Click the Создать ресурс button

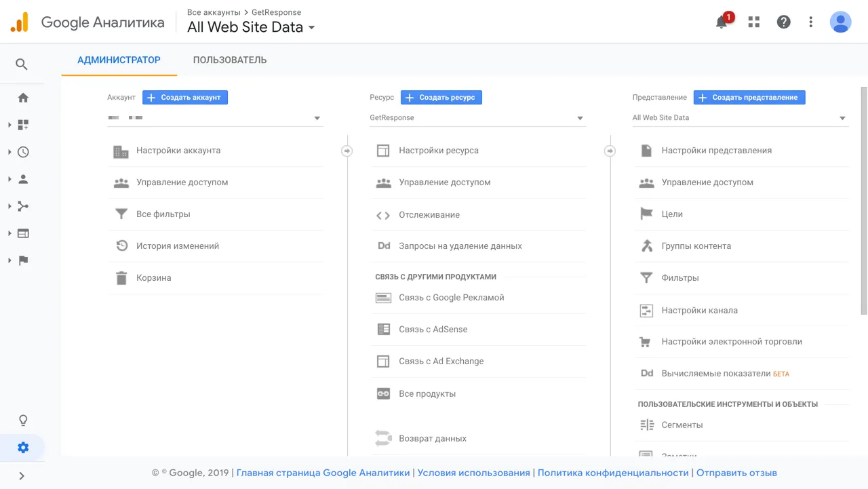coord(441,98)
